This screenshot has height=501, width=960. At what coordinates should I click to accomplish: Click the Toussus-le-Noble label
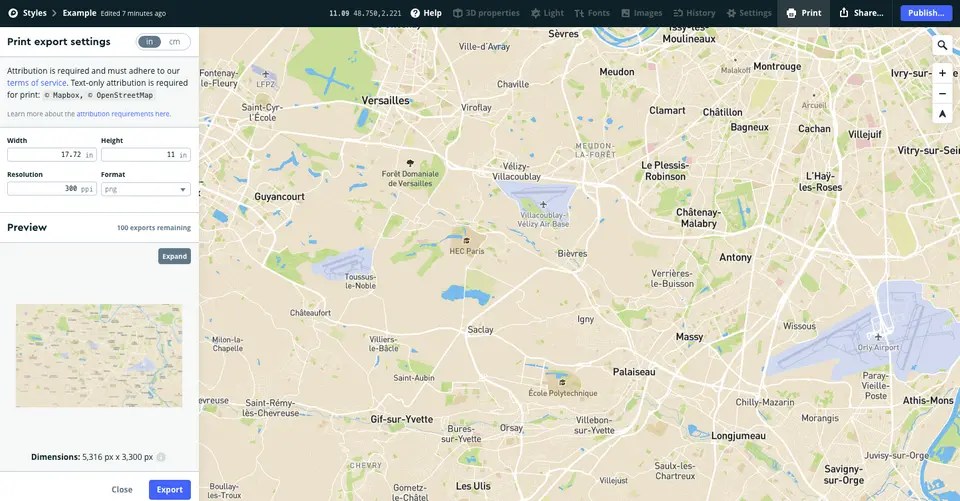click(x=361, y=281)
